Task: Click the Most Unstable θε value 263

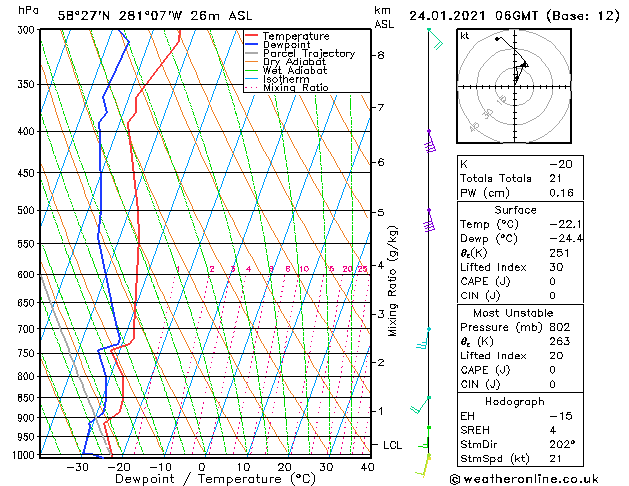Action: coord(560,341)
